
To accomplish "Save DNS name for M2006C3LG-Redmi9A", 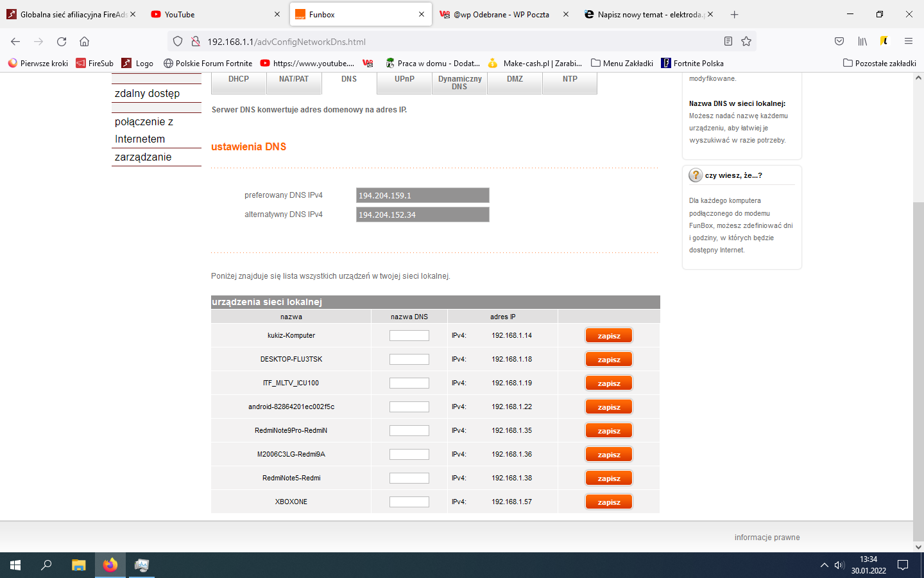I will 609,455.
